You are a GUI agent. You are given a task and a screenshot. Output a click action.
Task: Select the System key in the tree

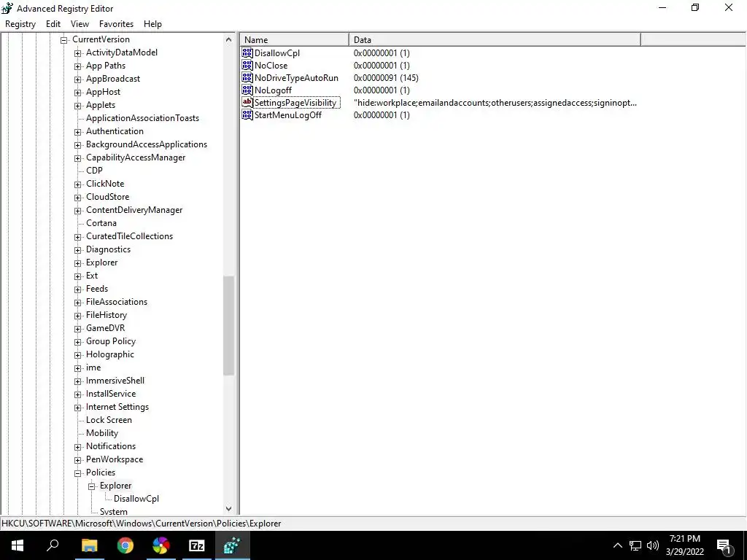coord(113,511)
